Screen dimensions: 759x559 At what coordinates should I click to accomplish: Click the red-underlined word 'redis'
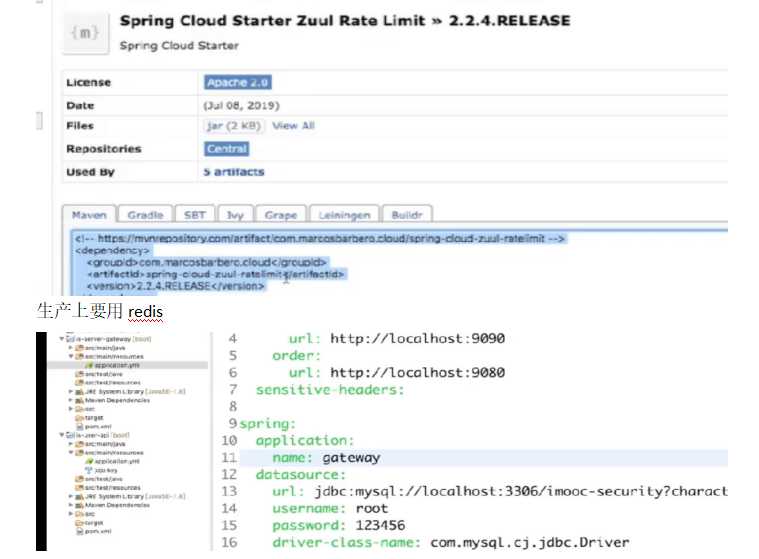click(x=146, y=312)
